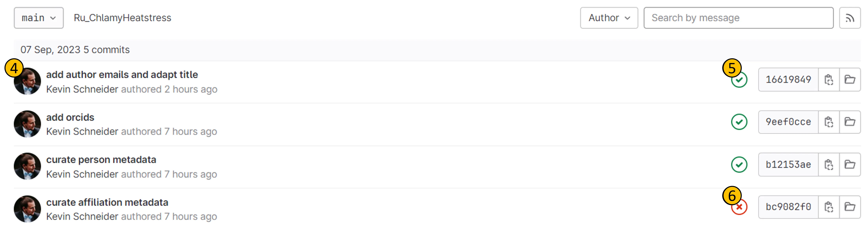Screen dimensions: 868x229
Task: Copy commit SHA b12153ae
Action: pos(829,165)
